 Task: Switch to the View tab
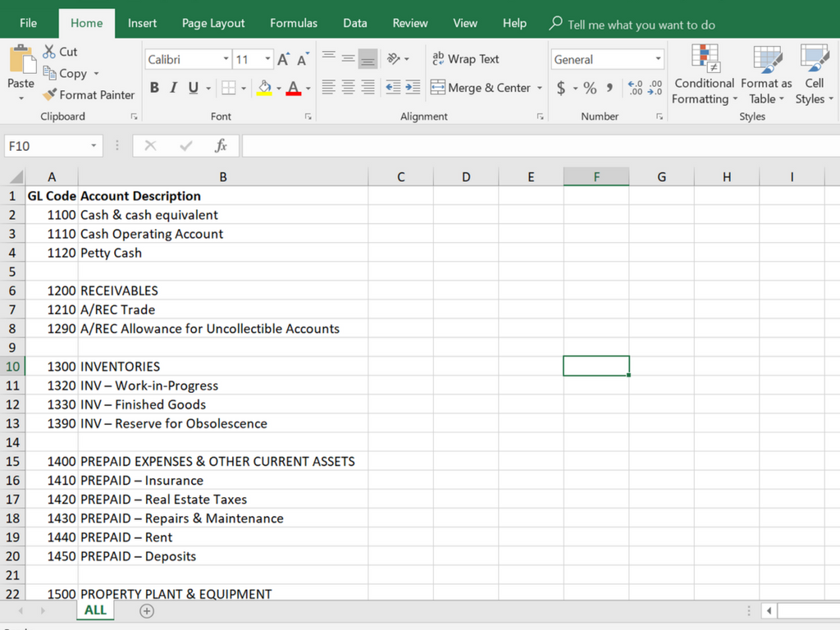tap(465, 23)
